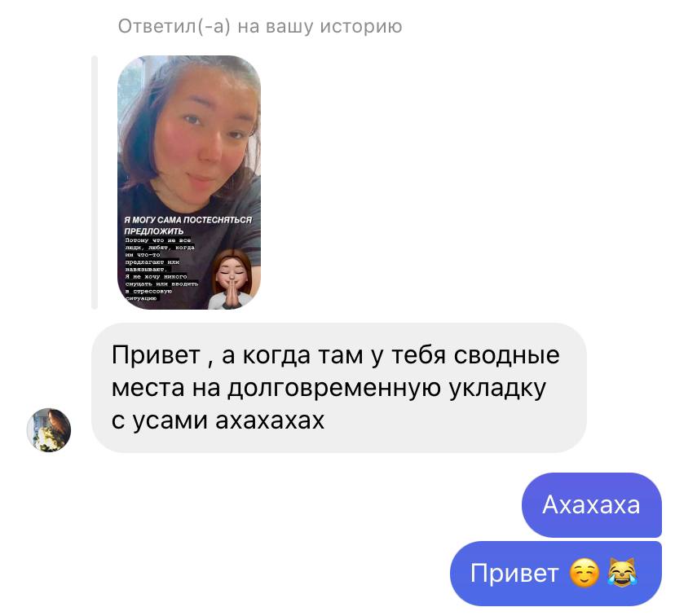The image size is (675, 616).
Task: Click the gray vertical reply bar
Action: pyautogui.click(x=95, y=183)
